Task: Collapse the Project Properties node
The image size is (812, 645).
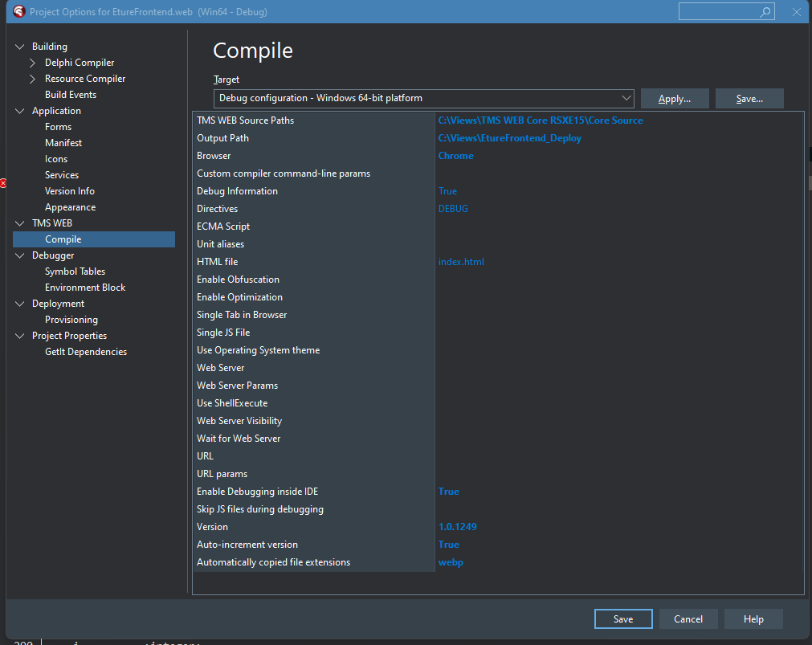Action: point(20,336)
